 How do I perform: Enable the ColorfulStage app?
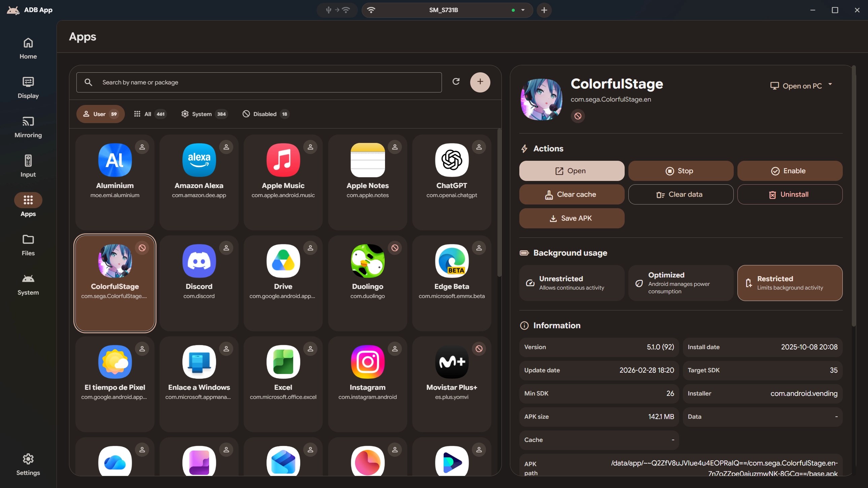790,171
